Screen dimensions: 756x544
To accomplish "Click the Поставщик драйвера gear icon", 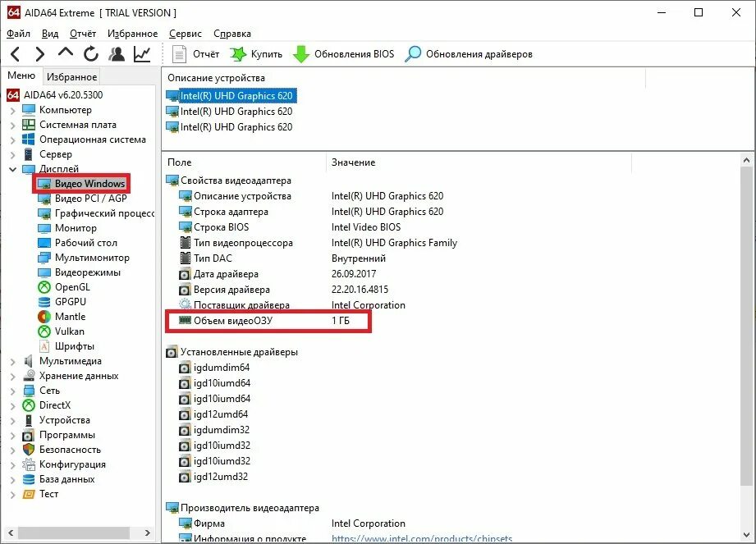I will coord(185,305).
